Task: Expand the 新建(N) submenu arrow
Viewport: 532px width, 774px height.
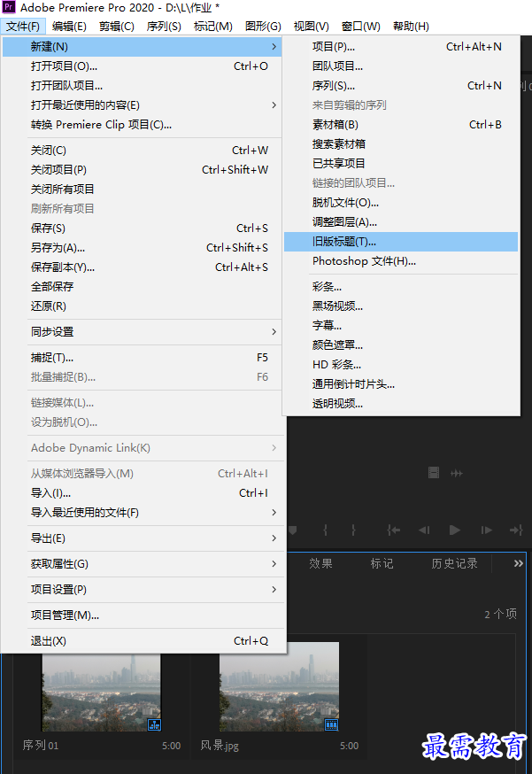Action: pos(274,46)
